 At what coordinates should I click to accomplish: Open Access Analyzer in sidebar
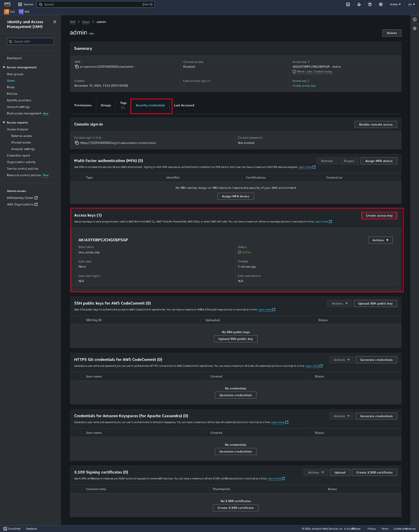[x=18, y=129]
